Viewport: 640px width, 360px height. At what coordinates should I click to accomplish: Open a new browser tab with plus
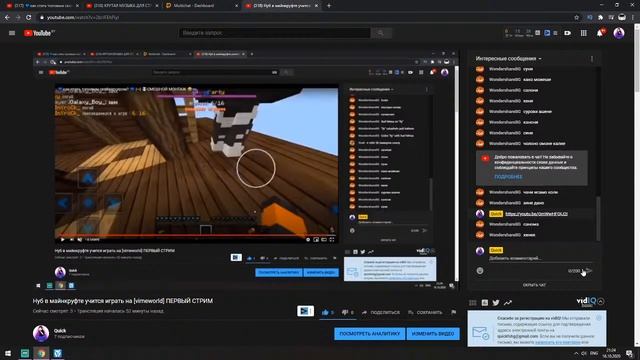tap(329, 6)
